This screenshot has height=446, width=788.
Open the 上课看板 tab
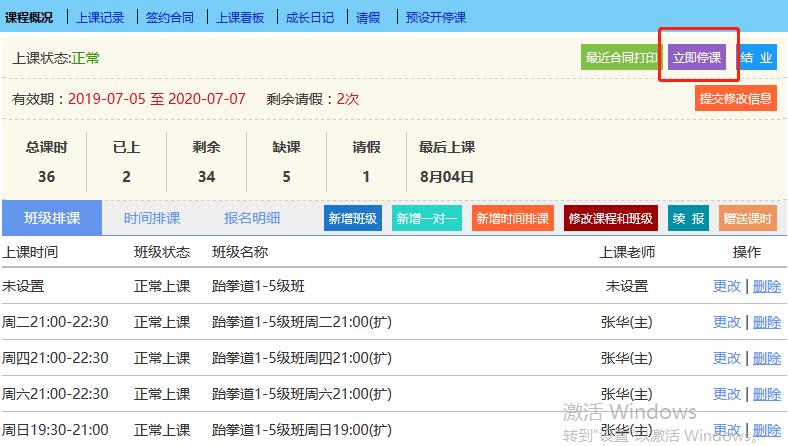240,17
